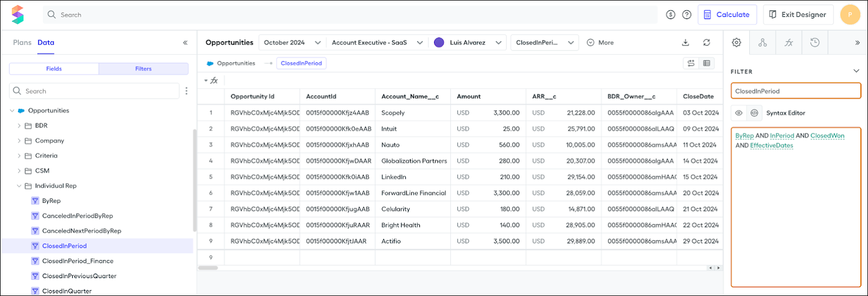Switch to table view icon
The width and height of the screenshot is (868, 296).
point(706,63)
